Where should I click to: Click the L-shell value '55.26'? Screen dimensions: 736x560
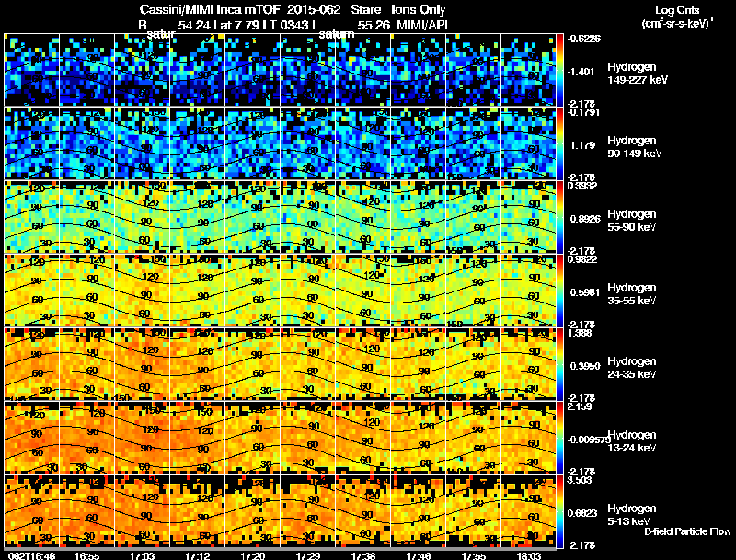click(x=374, y=26)
